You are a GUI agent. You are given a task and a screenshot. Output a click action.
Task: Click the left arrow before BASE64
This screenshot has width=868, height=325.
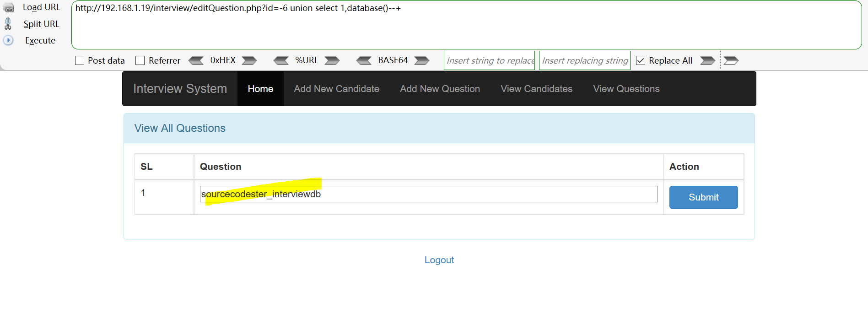364,60
